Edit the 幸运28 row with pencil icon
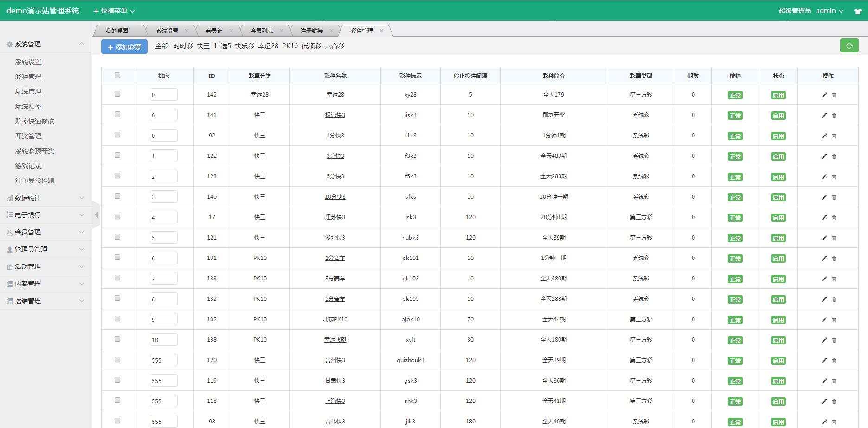 (x=824, y=95)
